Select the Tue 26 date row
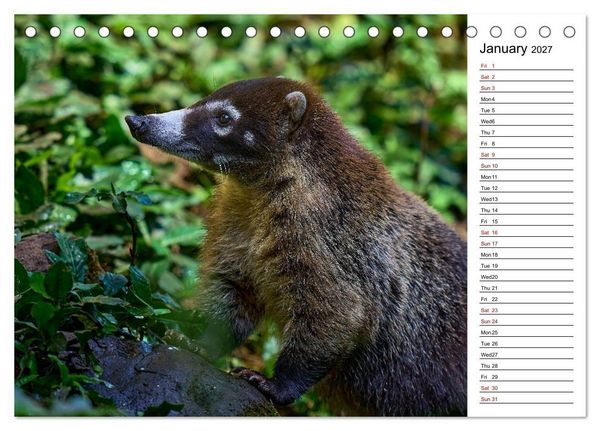600x431 pixels. (x=527, y=343)
